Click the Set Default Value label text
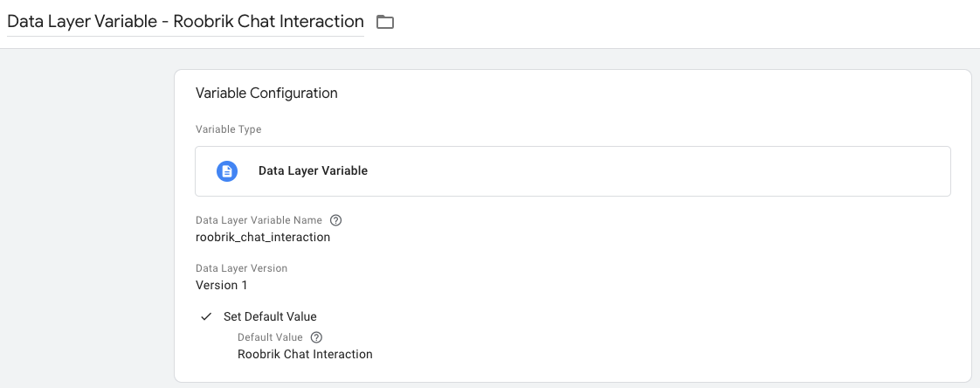The image size is (980, 388). pos(270,316)
